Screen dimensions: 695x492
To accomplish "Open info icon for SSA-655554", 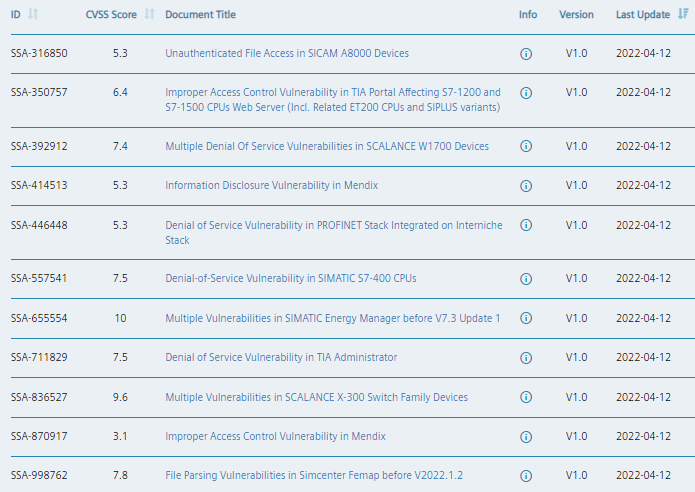I will (x=526, y=318).
